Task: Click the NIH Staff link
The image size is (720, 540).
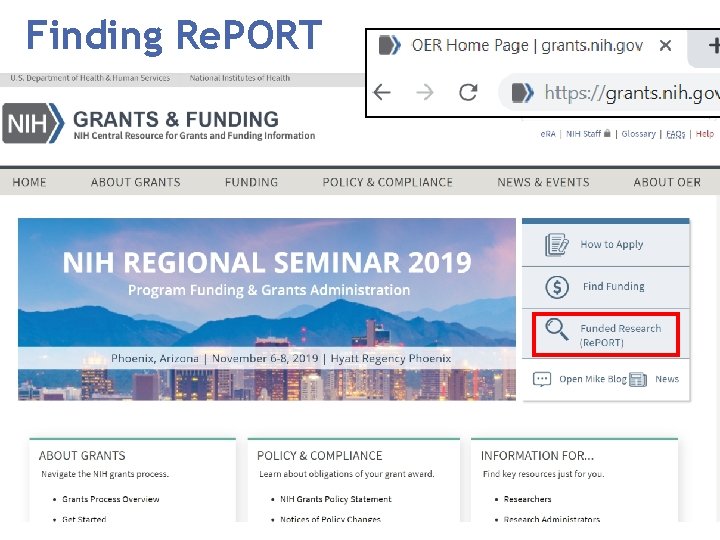Action: point(583,134)
